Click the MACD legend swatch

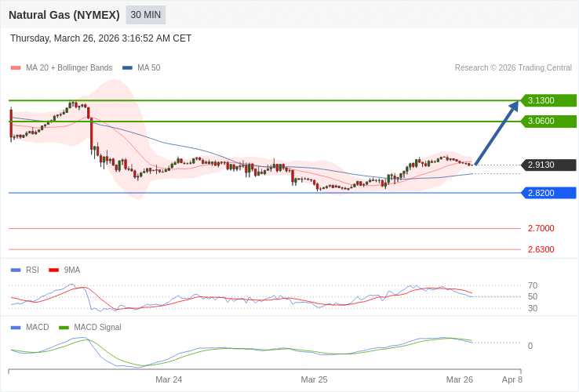coord(16,328)
